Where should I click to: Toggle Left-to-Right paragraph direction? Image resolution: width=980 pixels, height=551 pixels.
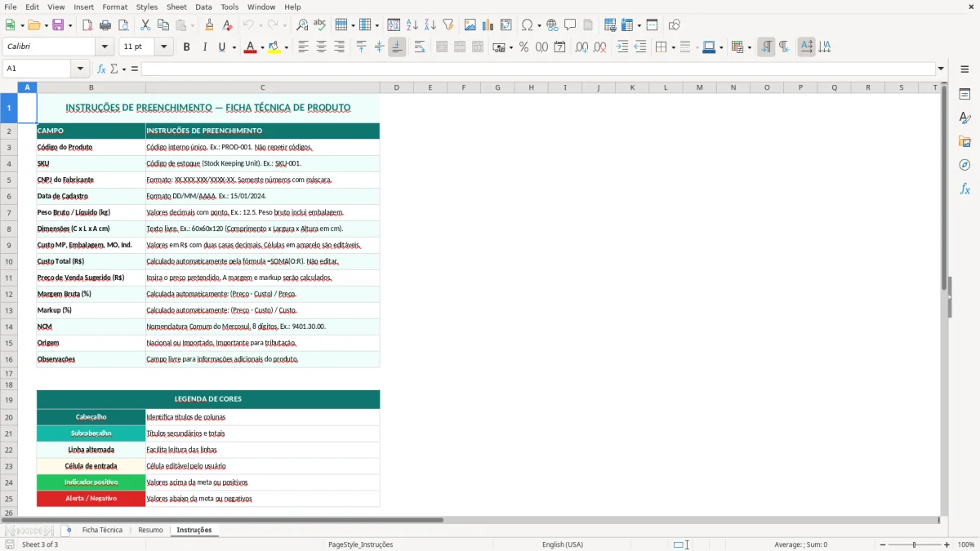pyautogui.click(x=766, y=47)
